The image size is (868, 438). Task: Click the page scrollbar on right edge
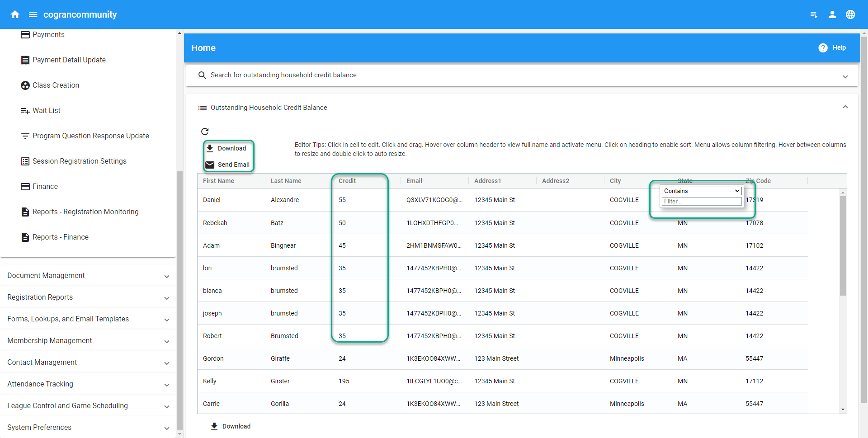point(864,219)
